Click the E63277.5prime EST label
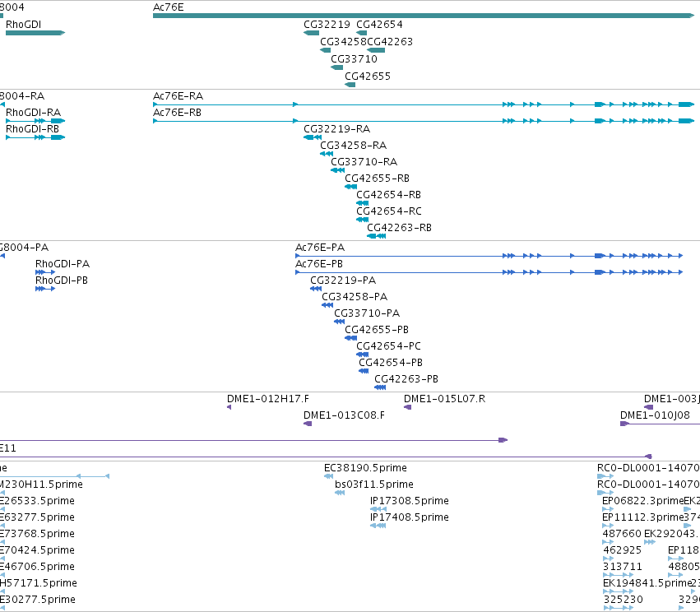Screen dimensions: 700x612 pyautogui.click(x=37, y=517)
